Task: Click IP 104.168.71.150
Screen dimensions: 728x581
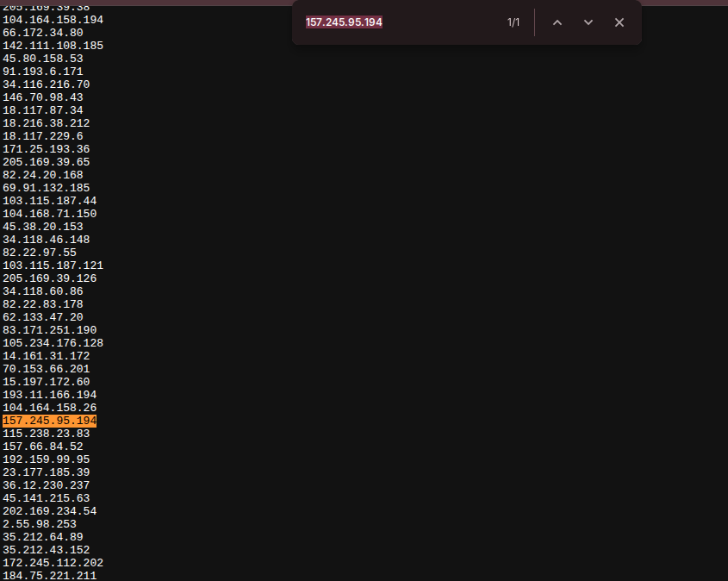Action: coord(50,214)
